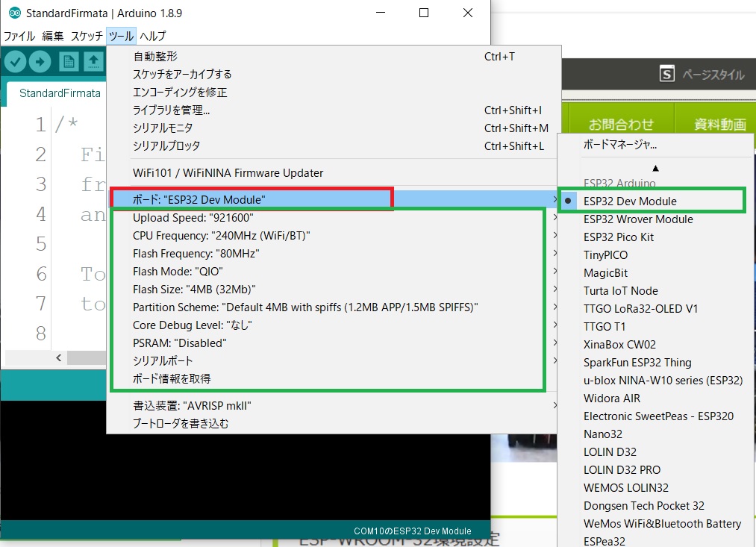Select WEMOS LOLIN32 board
This screenshot has height=547, width=756.
point(656,487)
